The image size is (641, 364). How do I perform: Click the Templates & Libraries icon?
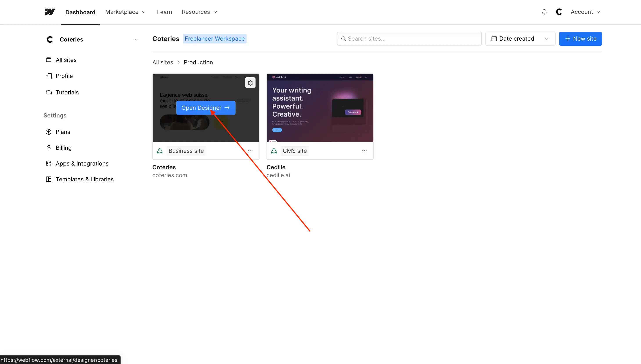49,179
